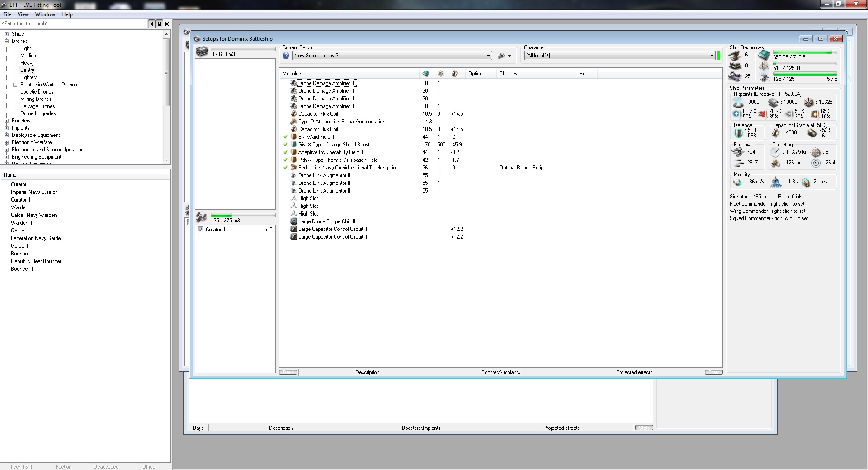
Task: Click the powergrid atom icon in Ship Resources
Action: point(764,66)
